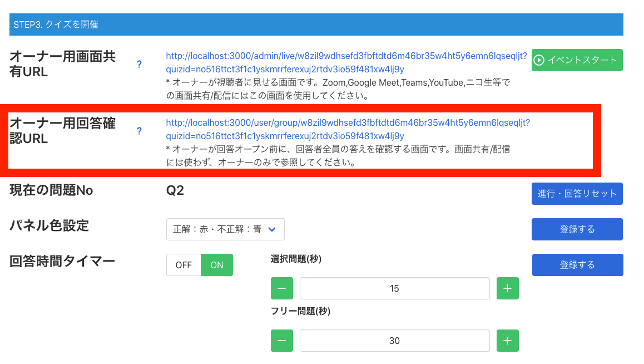This screenshot has width=644, height=364.
Task: Click the chevron on the panel color selector
Action: (273, 229)
